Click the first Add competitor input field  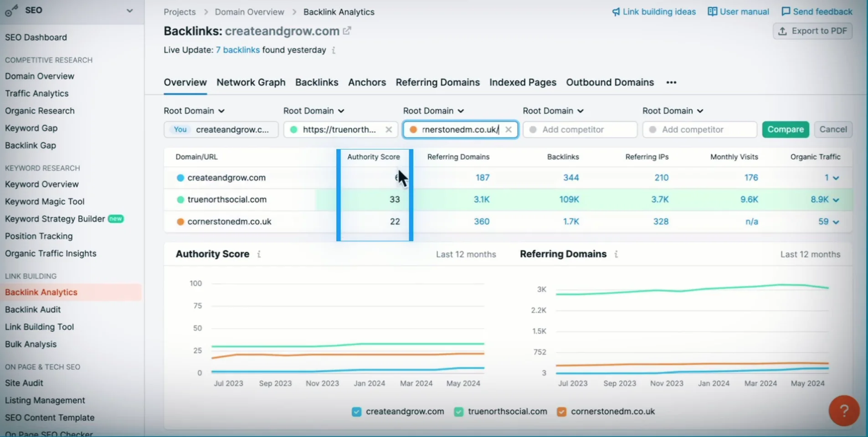pos(580,129)
